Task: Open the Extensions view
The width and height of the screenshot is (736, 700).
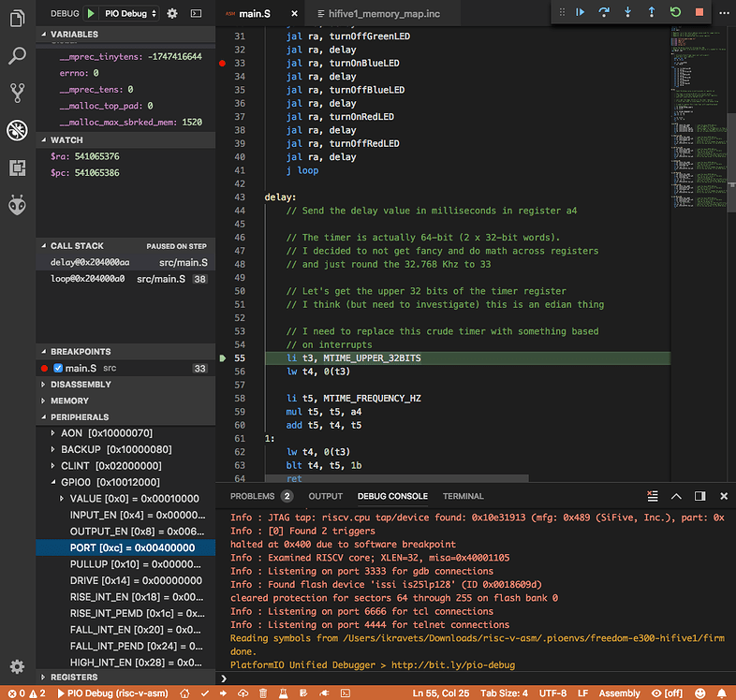Action: 18,168
